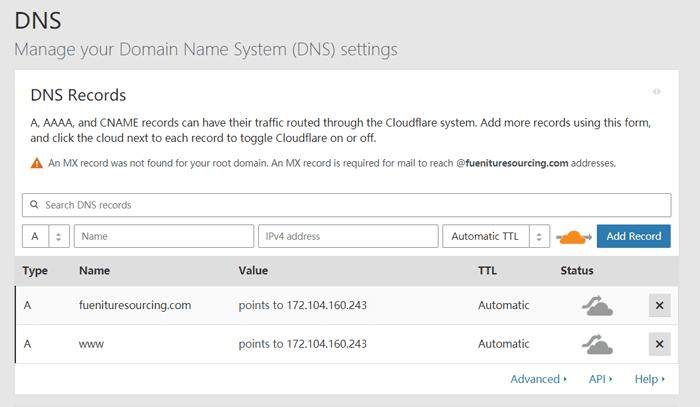Open the record type dropdown showing A
The image size is (700, 407).
pyautogui.click(x=46, y=237)
